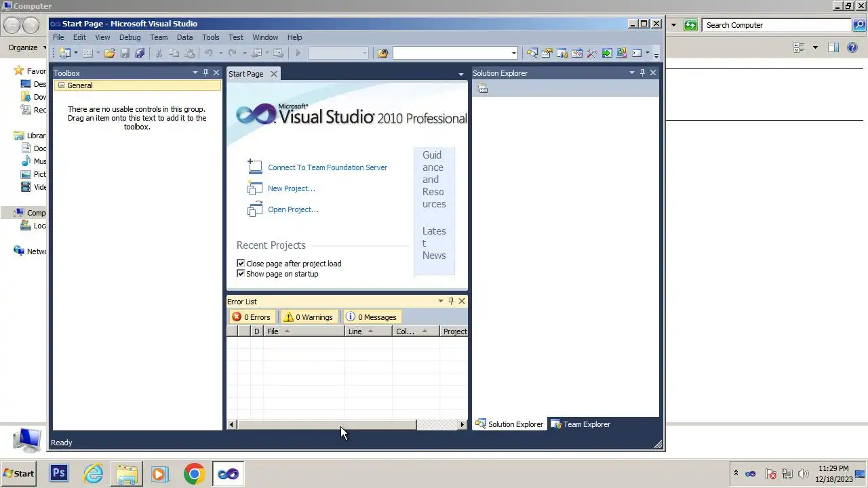Select Guidance and Resources on Start Page
The height and width of the screenshot is (488, 868).
pyautogui.click(x=434, y=180)
